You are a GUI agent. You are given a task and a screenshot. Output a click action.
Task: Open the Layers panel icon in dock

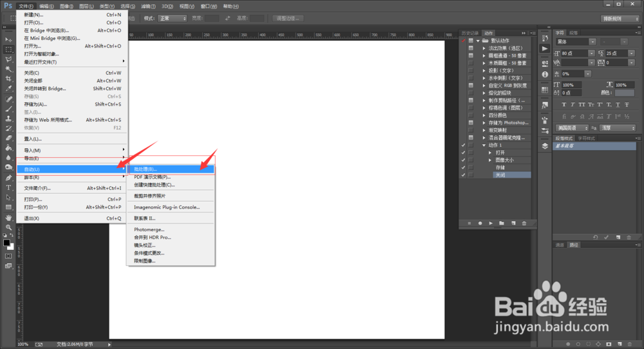pos(545,146)
